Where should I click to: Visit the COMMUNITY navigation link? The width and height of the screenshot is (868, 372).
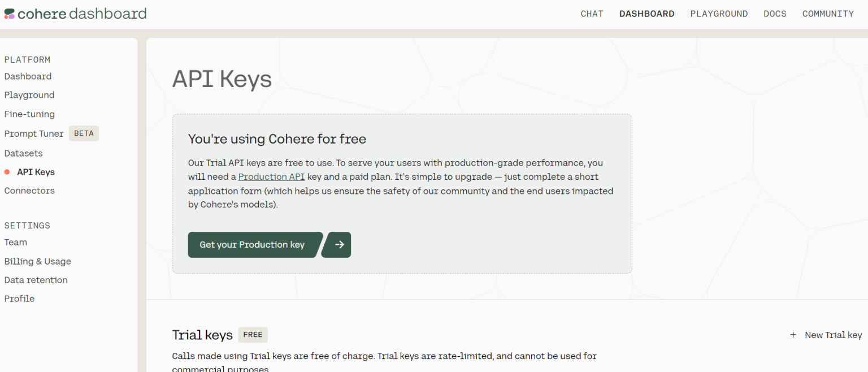828,14
